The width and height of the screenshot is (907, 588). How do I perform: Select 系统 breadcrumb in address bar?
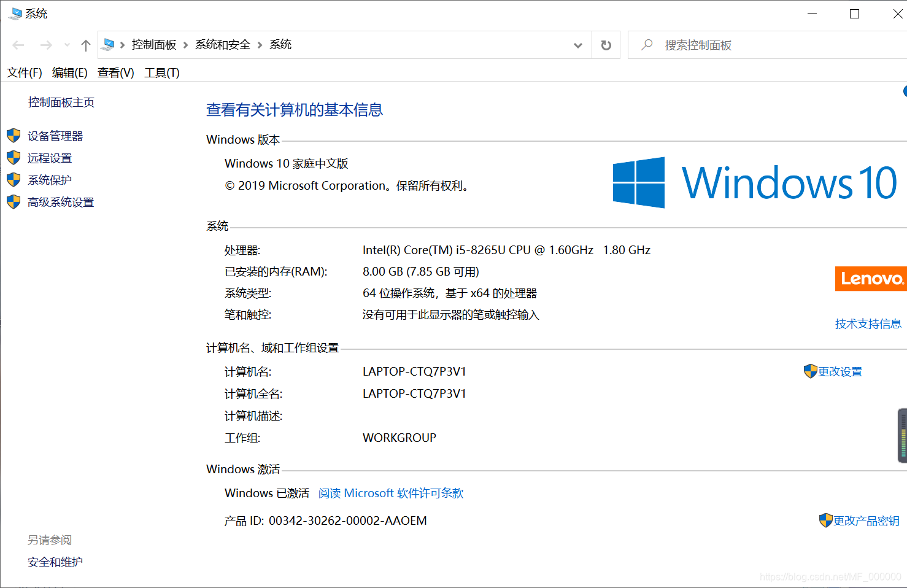pyautogui.click(x=280, y=45)
